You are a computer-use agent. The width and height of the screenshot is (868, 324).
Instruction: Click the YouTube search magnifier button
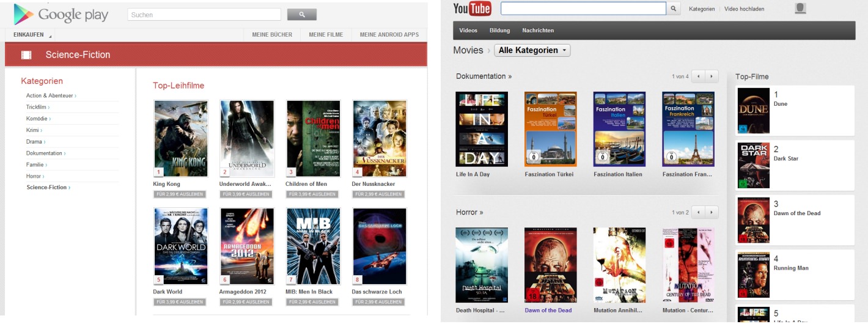click(x=674, y=9)
